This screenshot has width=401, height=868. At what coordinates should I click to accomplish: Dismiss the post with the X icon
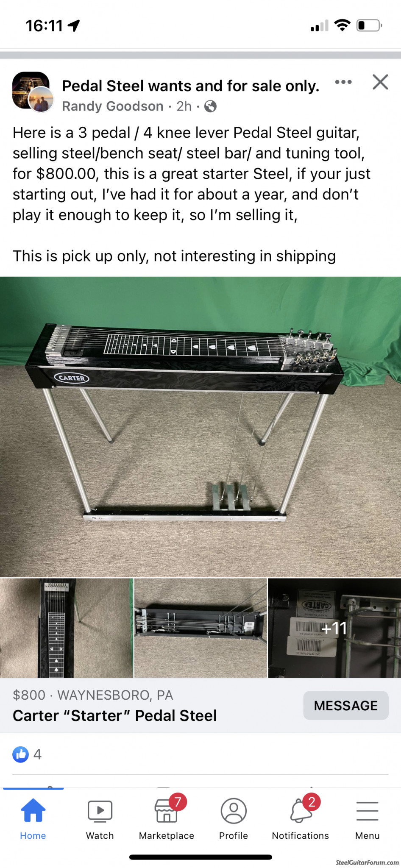pos(380,82)
